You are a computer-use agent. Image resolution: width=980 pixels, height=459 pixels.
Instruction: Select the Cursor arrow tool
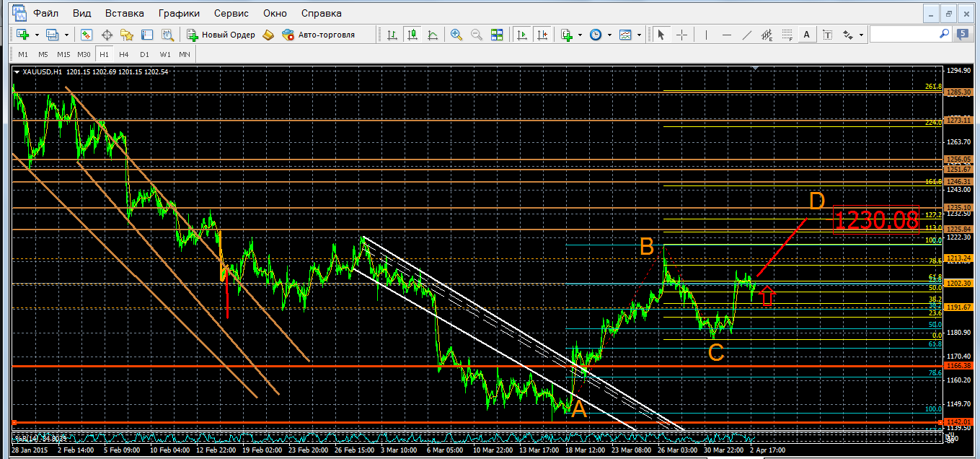point(660,35)
